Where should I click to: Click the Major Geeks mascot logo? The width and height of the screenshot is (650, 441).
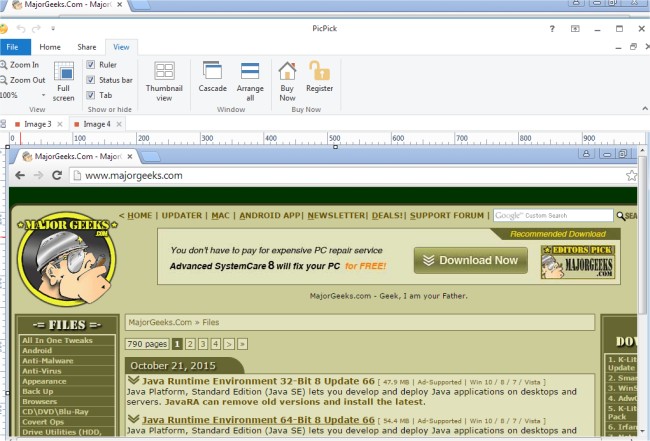pos(67,259)
